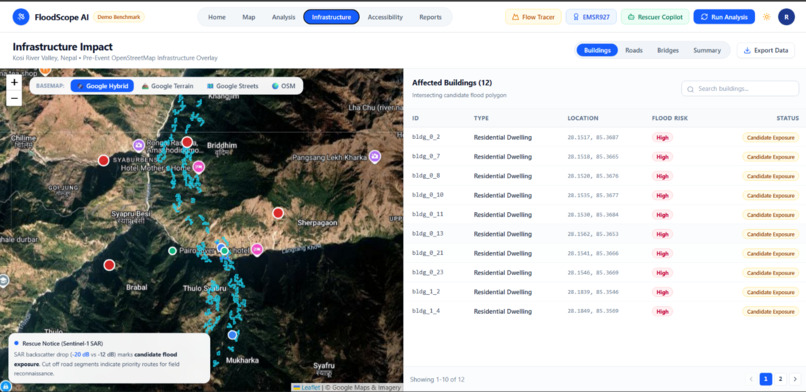Click the search magnifier icon
This screenshot has width=806, height=392.
pos(690,89)
